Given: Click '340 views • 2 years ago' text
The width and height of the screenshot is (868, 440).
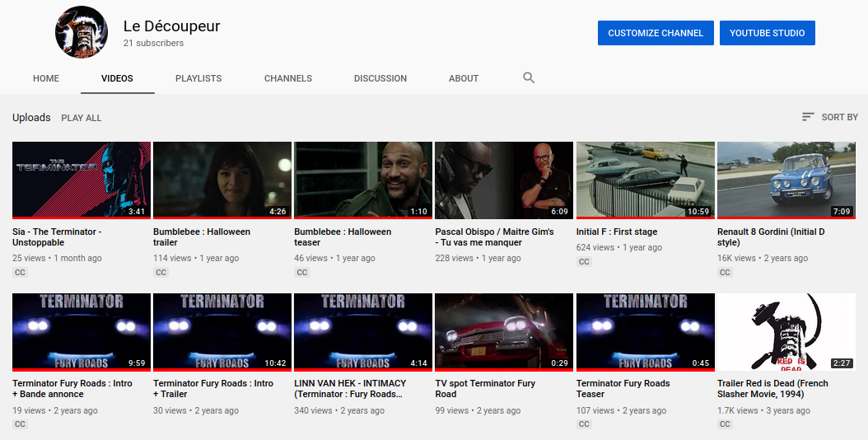Looking at the screenshot, I should [339, 410].
